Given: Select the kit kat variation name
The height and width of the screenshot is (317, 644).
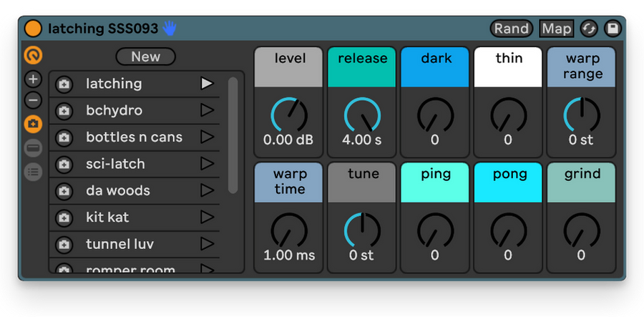Looking at the screenshot, I should pos(107,218).
